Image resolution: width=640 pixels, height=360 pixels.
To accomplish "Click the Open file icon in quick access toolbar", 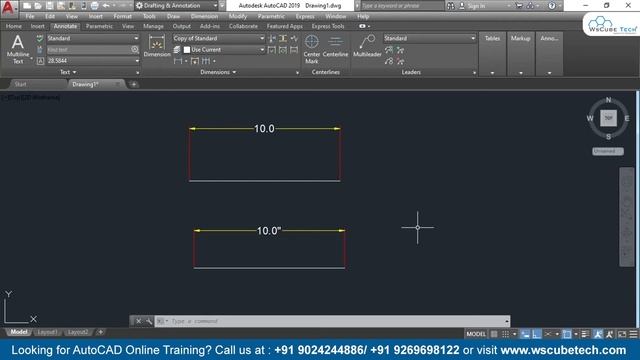I will (x=38, y=6).
